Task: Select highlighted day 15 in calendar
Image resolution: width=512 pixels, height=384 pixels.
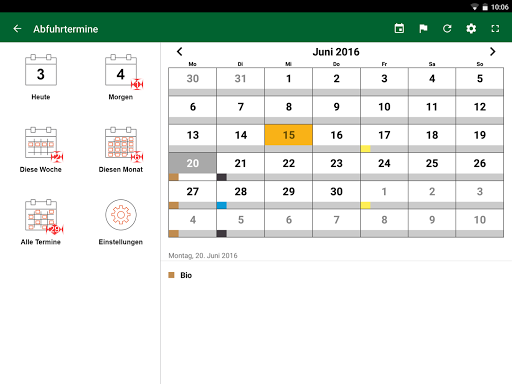Action: 289,138
